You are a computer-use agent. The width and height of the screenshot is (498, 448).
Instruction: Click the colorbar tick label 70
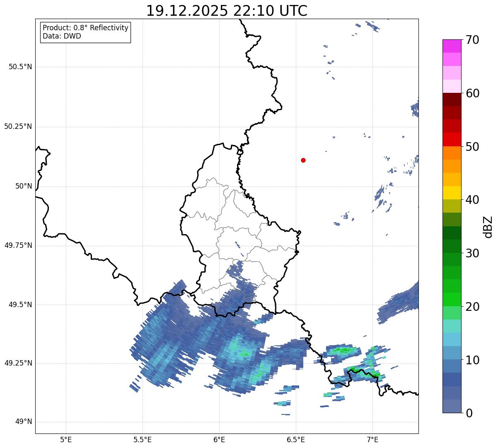(472, 40)
